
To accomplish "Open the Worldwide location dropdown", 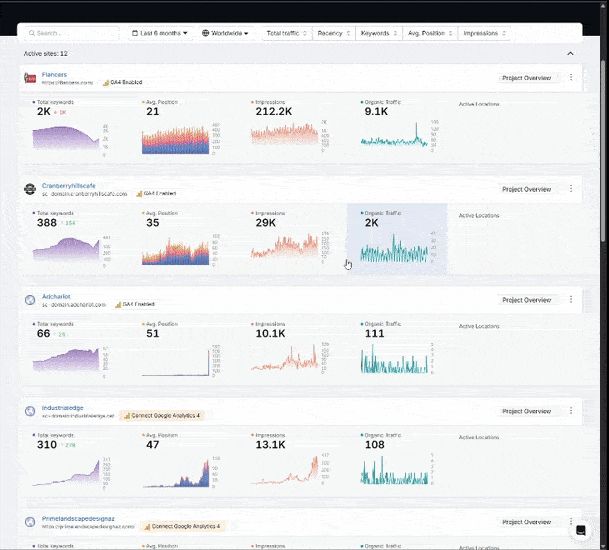I will (225, 33).
